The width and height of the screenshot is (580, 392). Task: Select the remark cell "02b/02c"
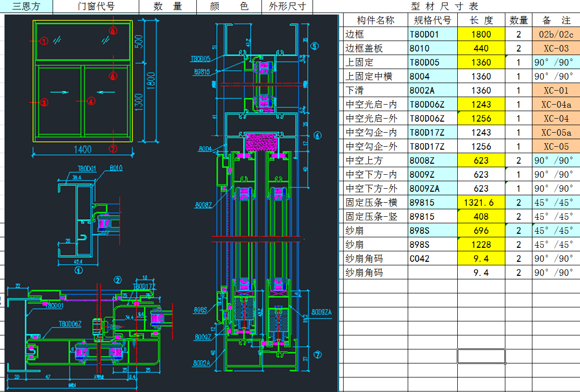coord(556,35)
